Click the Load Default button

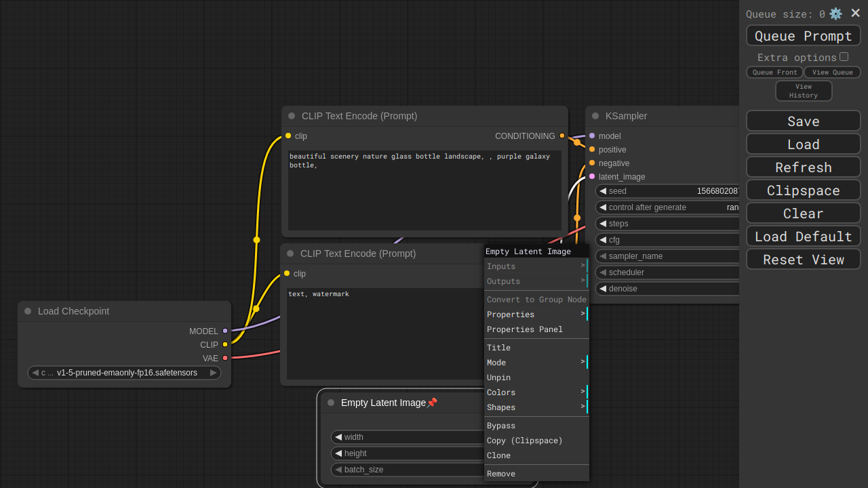point(803,237)
